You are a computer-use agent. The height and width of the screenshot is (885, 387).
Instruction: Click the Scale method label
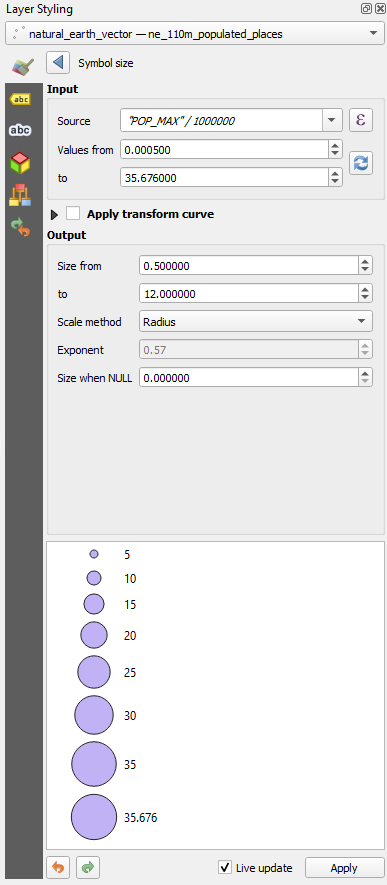89,322
